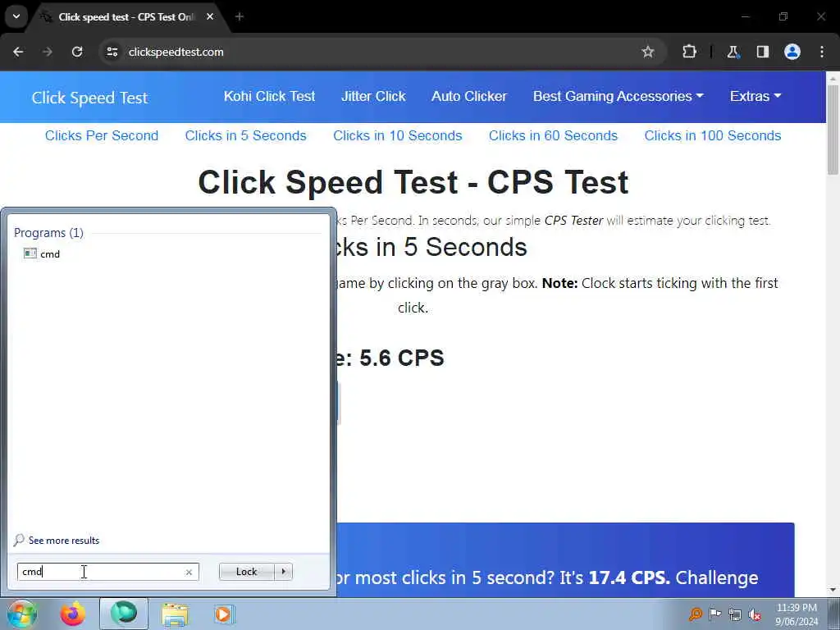Toggle the browser side panel icon
The height and width of the screenshot is (630, 840).
coord(762,52)
